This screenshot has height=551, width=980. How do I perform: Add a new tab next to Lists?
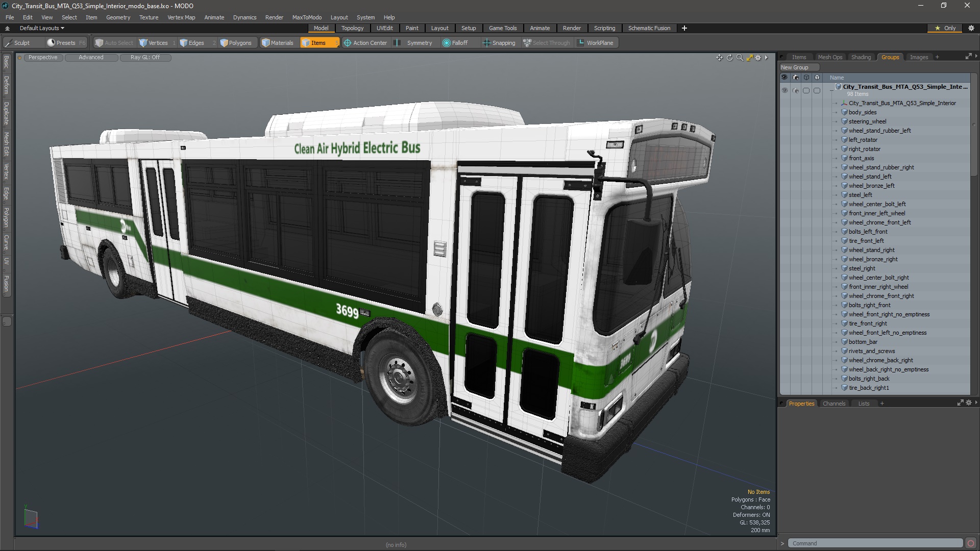(x=882, y=404)
